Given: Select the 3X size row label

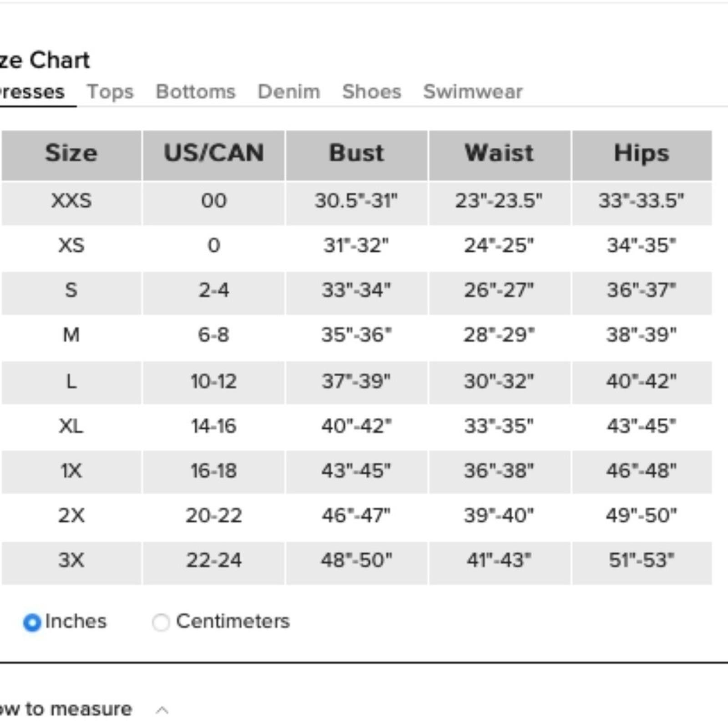Looking at the screenshot, I should click(x=71, y=560).
